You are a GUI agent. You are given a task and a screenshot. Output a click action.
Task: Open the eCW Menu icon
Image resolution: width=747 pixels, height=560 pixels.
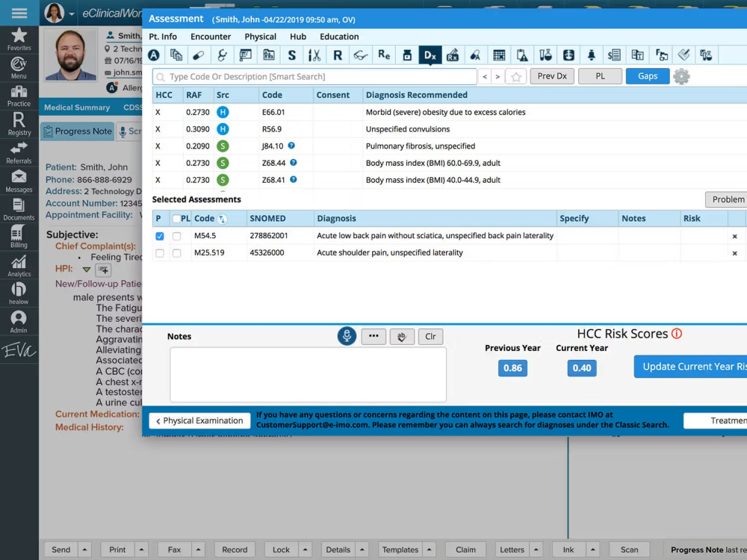[x=19, y=68]
